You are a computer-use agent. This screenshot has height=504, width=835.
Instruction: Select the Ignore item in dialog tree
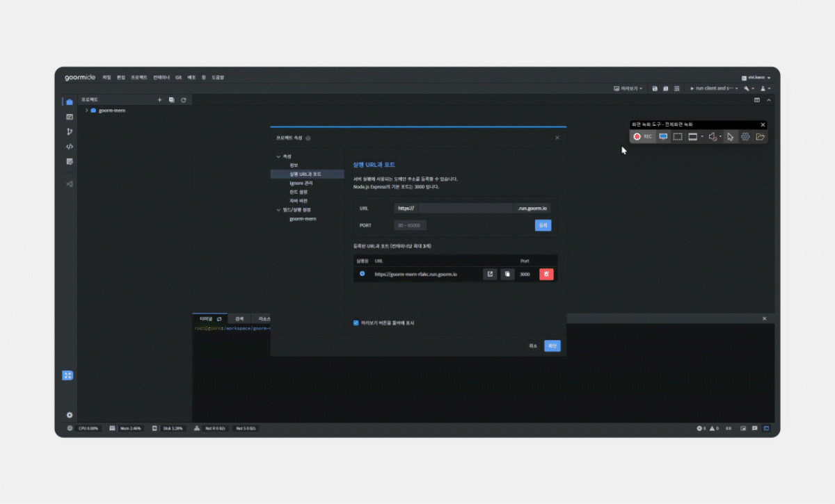coord(301,183)
